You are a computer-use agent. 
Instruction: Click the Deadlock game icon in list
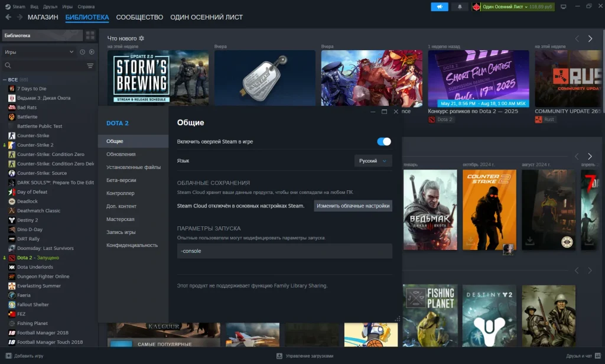click(12, 201)
